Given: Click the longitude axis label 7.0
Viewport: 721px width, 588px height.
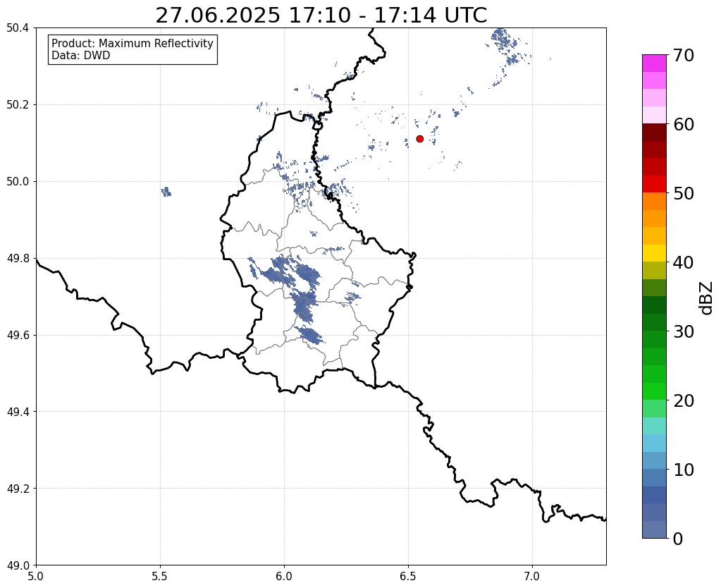Looking at the screenshot, I should click(x=532, y=576).
